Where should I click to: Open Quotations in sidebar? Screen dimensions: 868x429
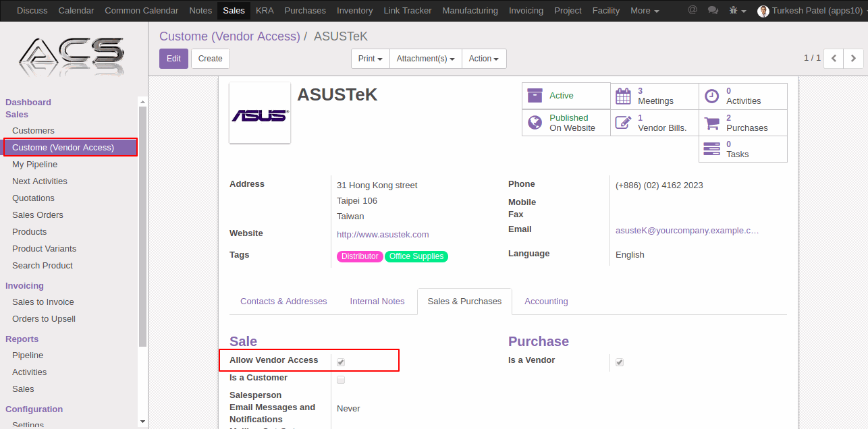pos(33,198)
